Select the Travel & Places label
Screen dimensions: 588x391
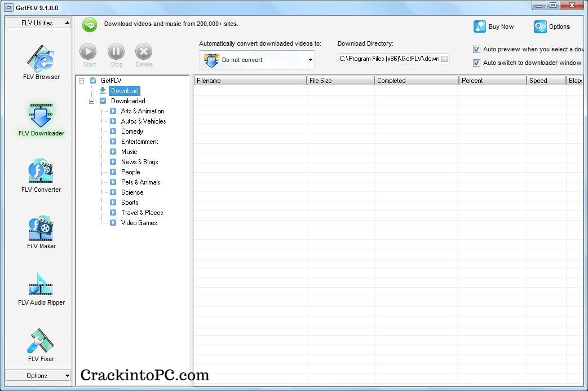[x=142, y=212]
